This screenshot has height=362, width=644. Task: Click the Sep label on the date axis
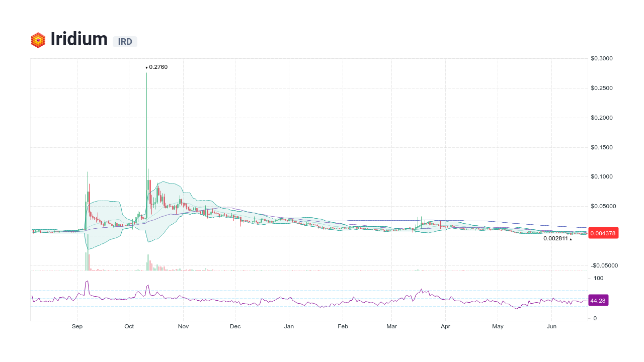77,326
